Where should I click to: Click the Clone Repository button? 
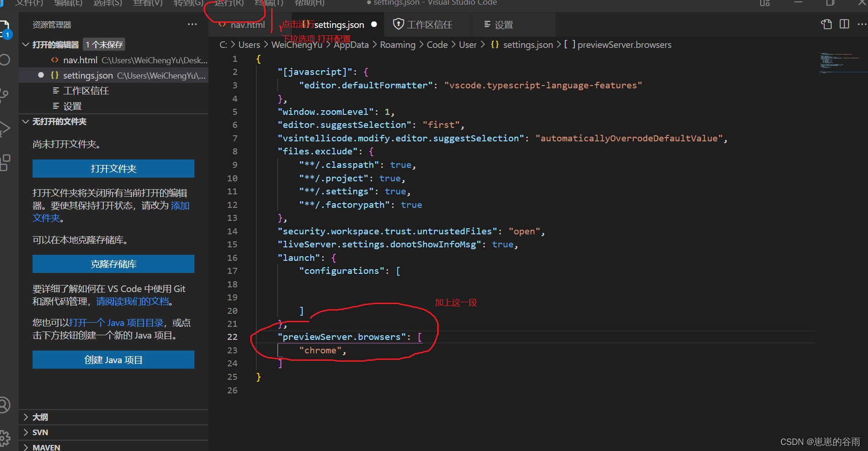click(114, 264)
